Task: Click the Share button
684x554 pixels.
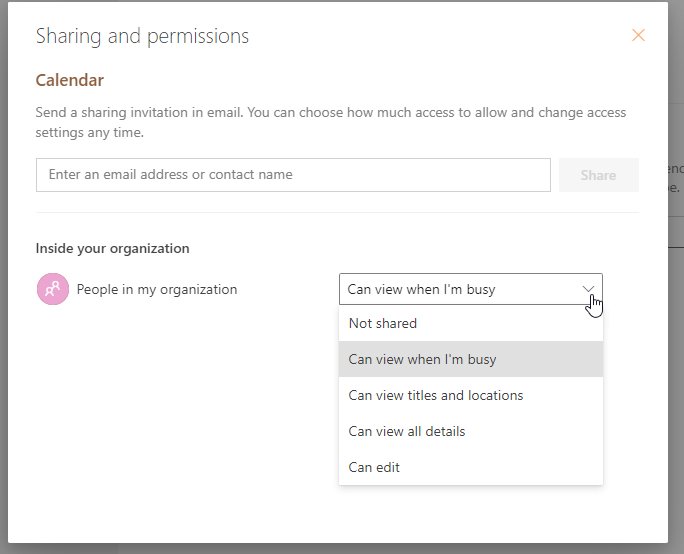Action: coord(598,175)
